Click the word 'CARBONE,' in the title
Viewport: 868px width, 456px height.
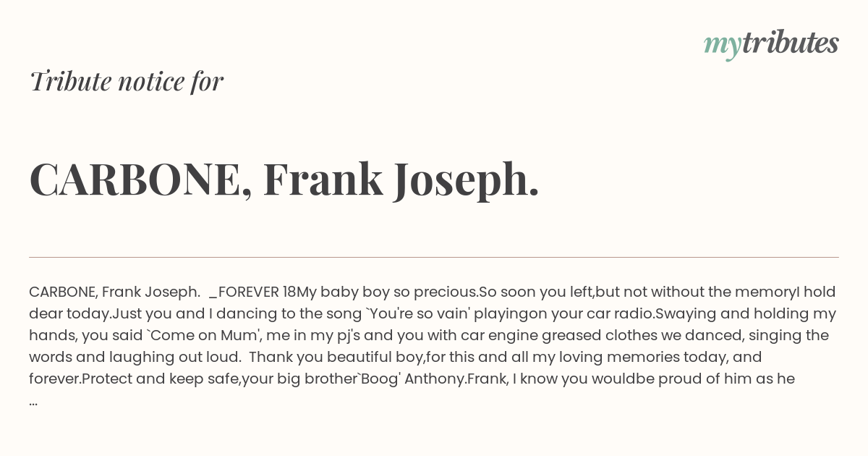(141, 179)
